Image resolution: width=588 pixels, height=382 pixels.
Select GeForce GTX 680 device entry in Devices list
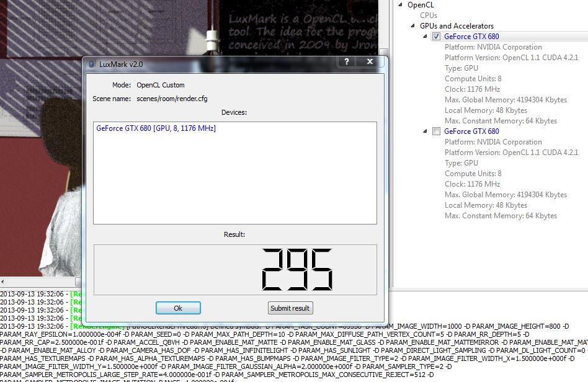[156, 128]
